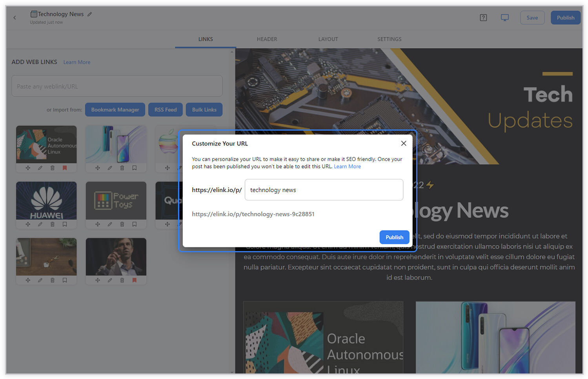Edit the Huawei link card
The image size is (588, 379).
[40, 224]
